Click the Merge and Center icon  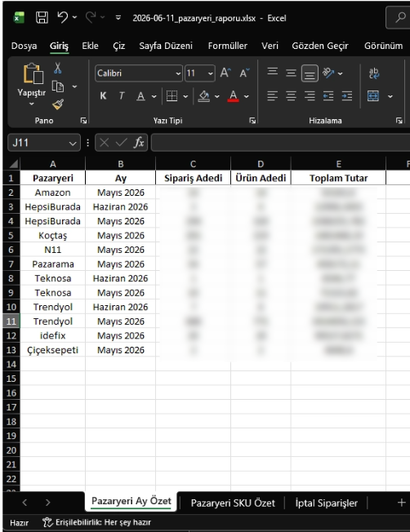(373, 96)
